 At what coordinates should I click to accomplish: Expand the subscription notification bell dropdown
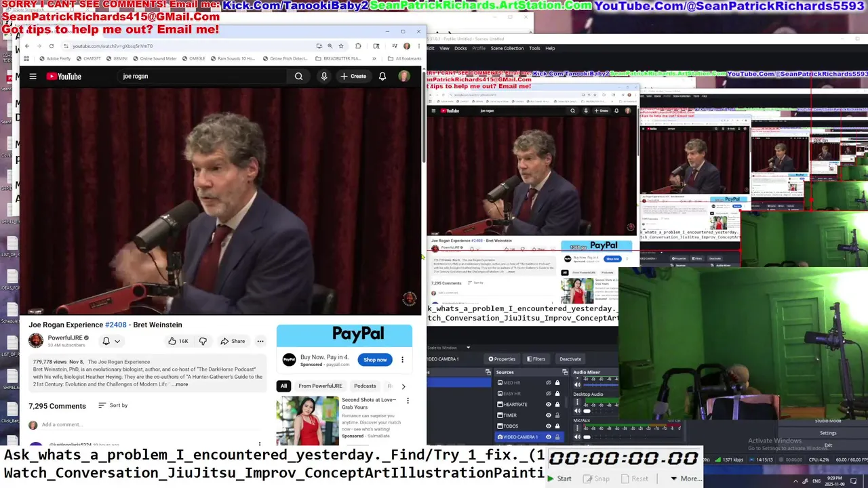[111, 341]
